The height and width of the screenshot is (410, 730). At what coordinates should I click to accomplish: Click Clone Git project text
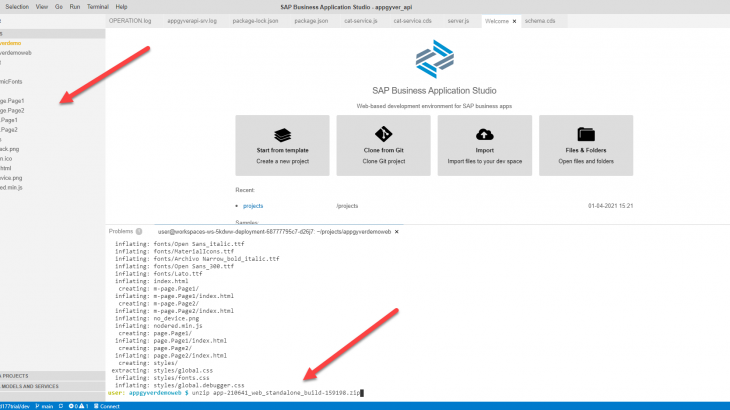pyautogui.click(x=384, y=161)
